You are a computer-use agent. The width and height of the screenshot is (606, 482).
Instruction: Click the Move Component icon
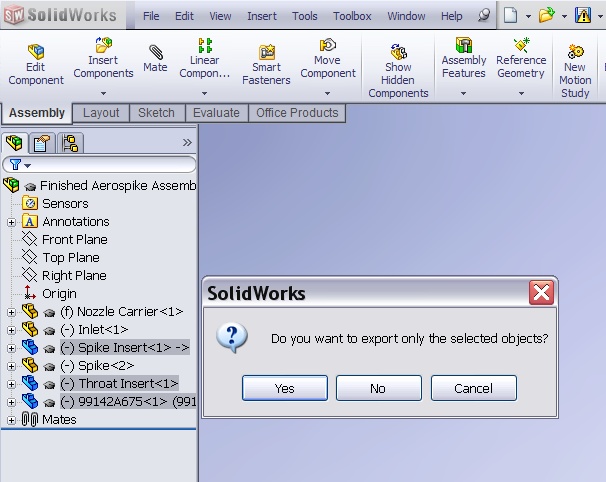[327, 45]
